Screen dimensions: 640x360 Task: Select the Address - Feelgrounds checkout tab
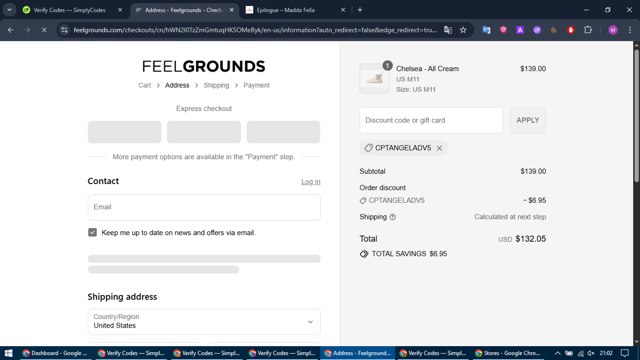pos(184,10)
